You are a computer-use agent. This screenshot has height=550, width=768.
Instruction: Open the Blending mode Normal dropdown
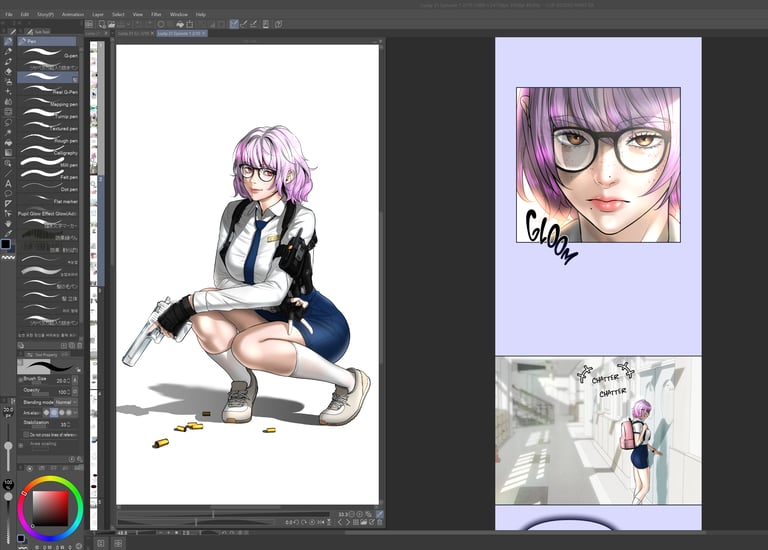[66, 402]
